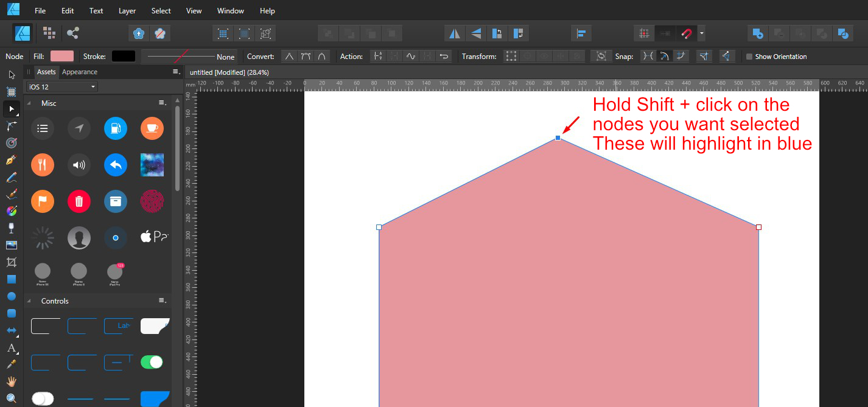The image size is (868, 407).
Task: Collapse the Controls assets section
Action: (x=30, y=301)
